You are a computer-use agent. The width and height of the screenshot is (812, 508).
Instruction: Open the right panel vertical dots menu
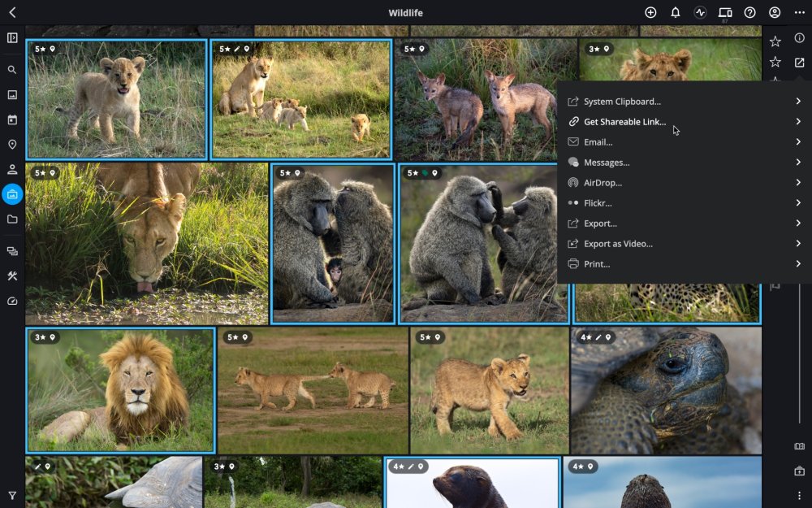click(x=800, y=496)
